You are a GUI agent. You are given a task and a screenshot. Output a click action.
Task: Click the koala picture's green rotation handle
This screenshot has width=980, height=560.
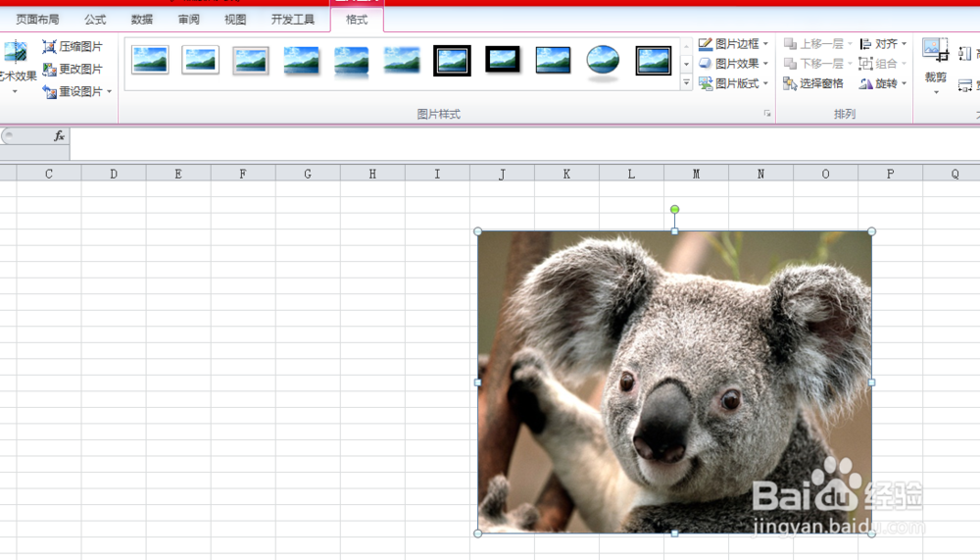click(674, 209)
